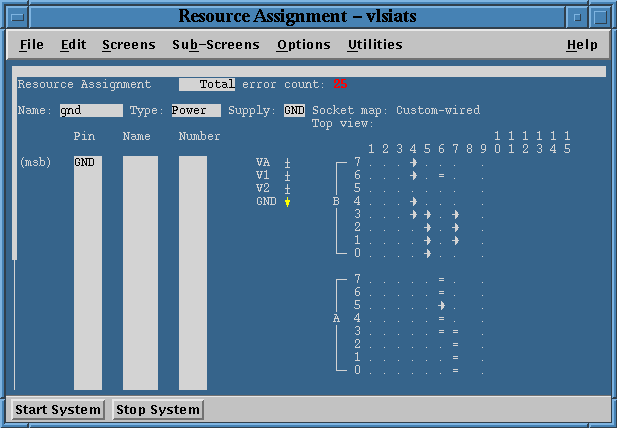
Task: Click the arrow pin at row B3 column 5
Action: click(x=427, y=214)
